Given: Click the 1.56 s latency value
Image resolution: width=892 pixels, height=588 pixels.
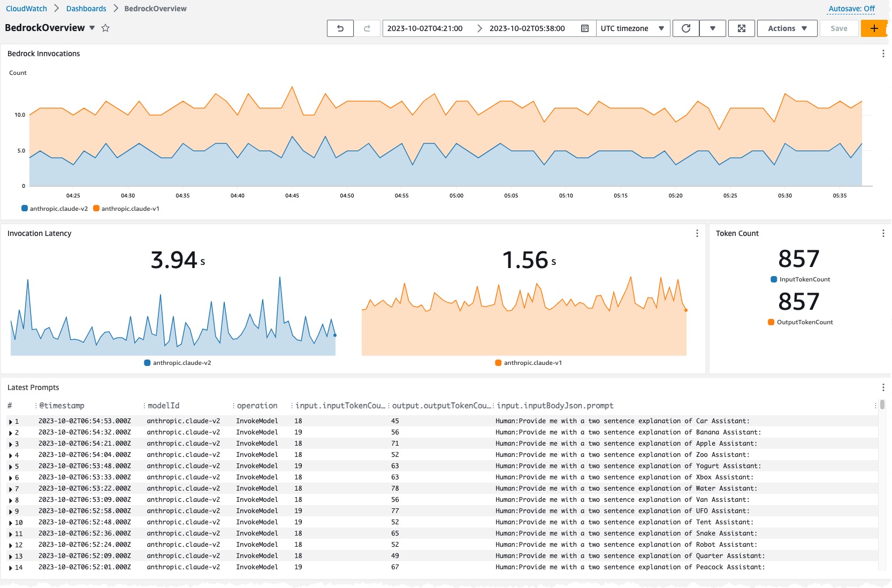Looking at the screenshot, I should tap(529, 260).
